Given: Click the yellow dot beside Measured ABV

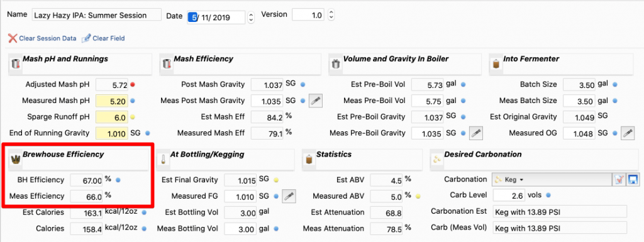Looking at the screenshot, I should click(x=418, y=196).
